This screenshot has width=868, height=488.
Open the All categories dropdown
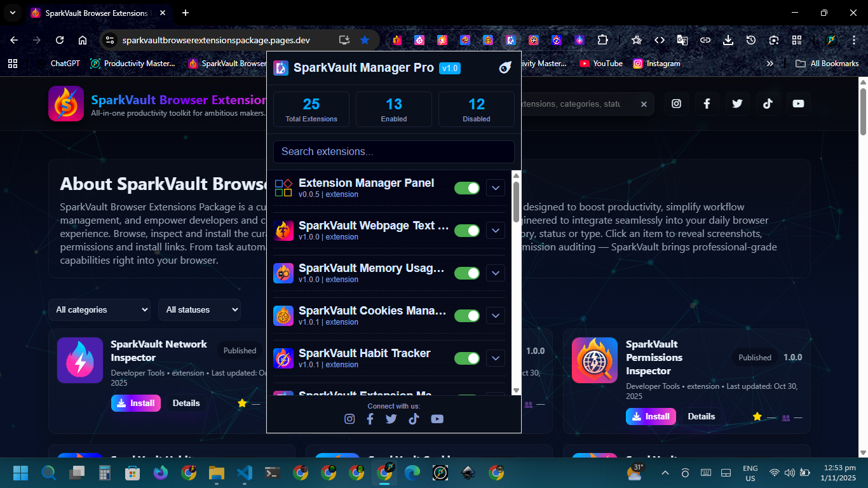click(x=100, y=309)
